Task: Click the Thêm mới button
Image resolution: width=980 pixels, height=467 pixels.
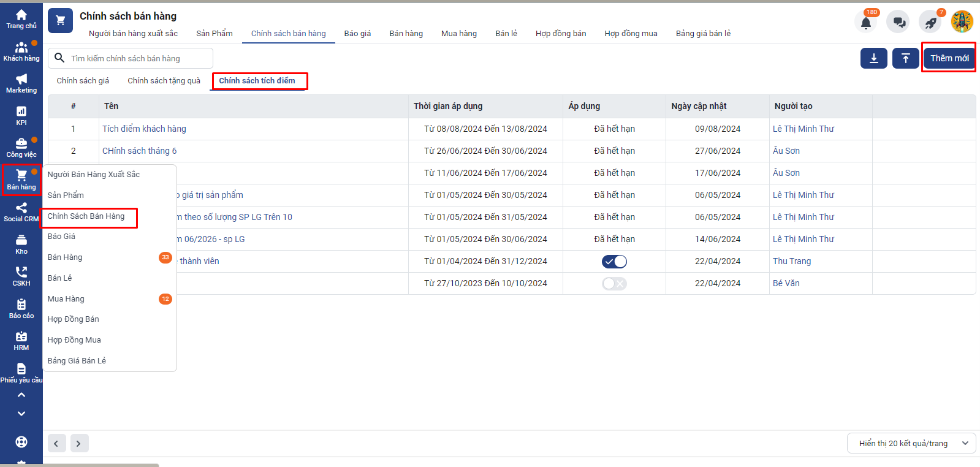Action: [x=949, y=58]
